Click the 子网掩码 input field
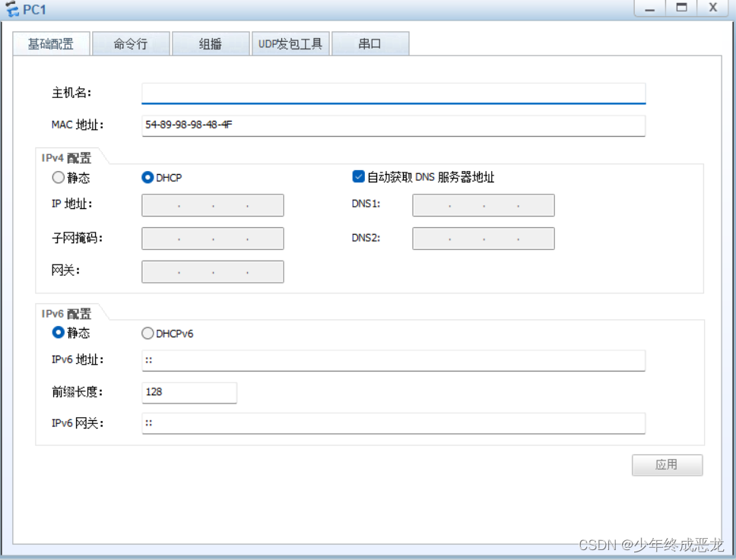Image resolution: width=736 pixels, height=560 pixels. 213,239
